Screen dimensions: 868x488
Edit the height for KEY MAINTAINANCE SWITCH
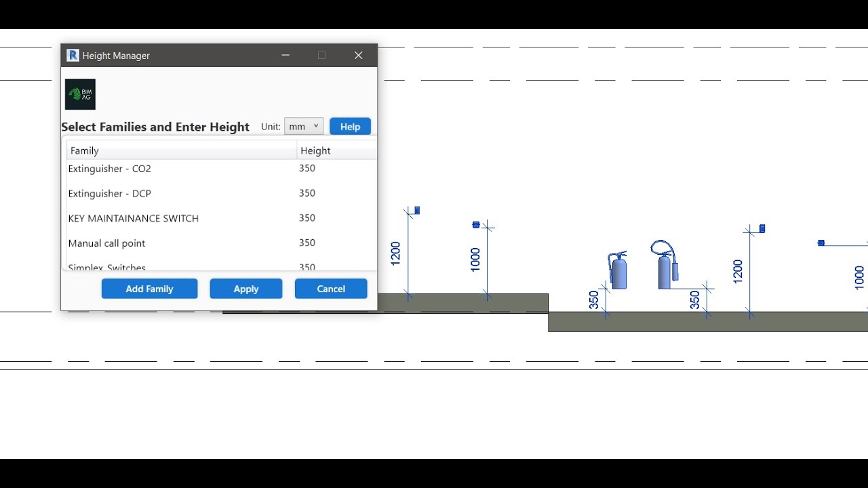(x=307, y=218)
